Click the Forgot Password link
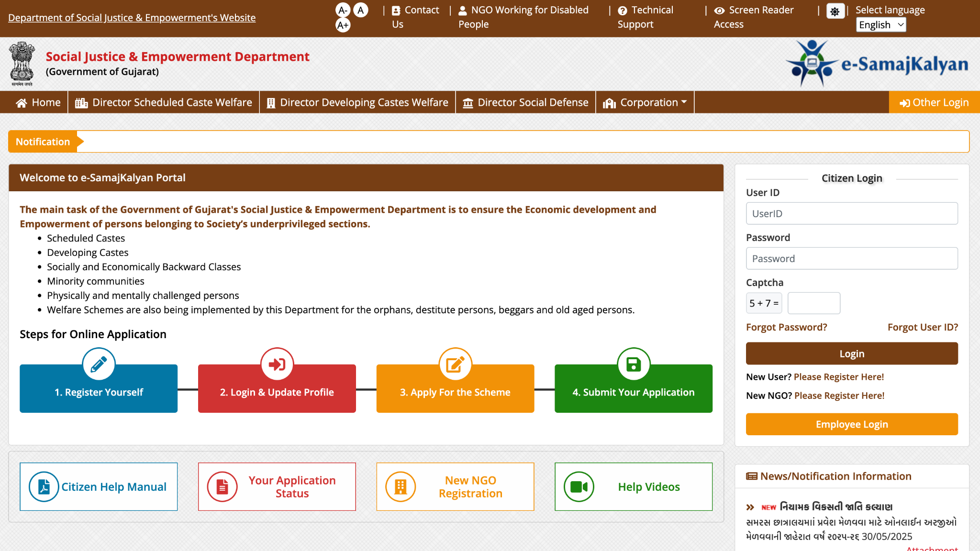 point(786,327)
